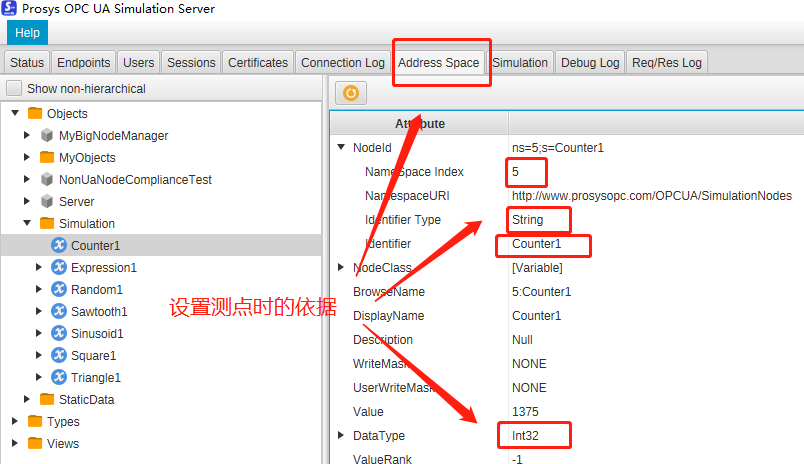Click the Views folder icon

pos(35,443)
